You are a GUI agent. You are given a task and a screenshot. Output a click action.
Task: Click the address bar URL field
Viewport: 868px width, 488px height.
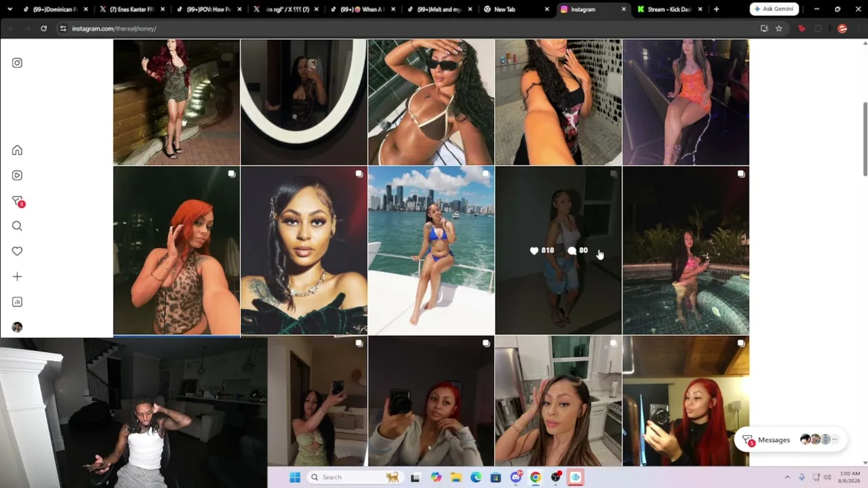[407, 28]
